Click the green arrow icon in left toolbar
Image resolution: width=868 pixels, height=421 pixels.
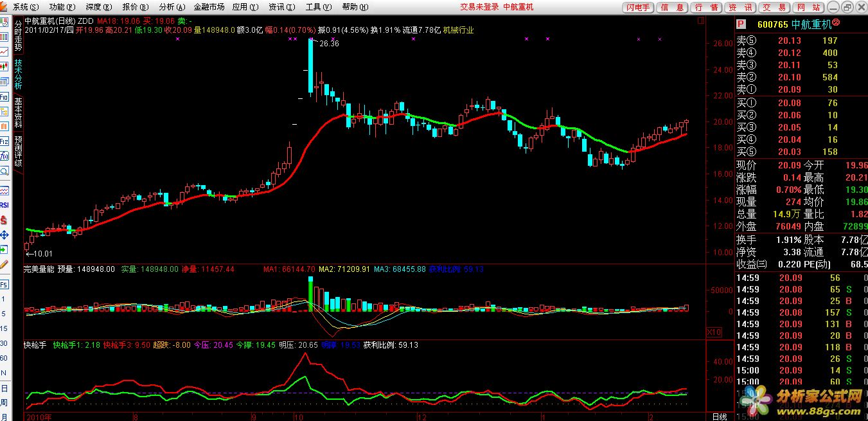click(x=4, y=249)
